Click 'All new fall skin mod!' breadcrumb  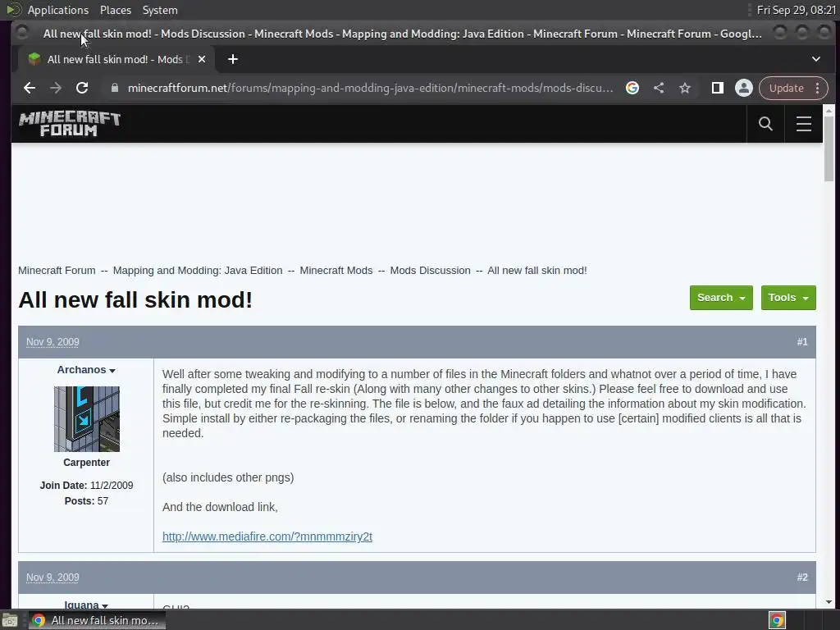click(537, 271)
